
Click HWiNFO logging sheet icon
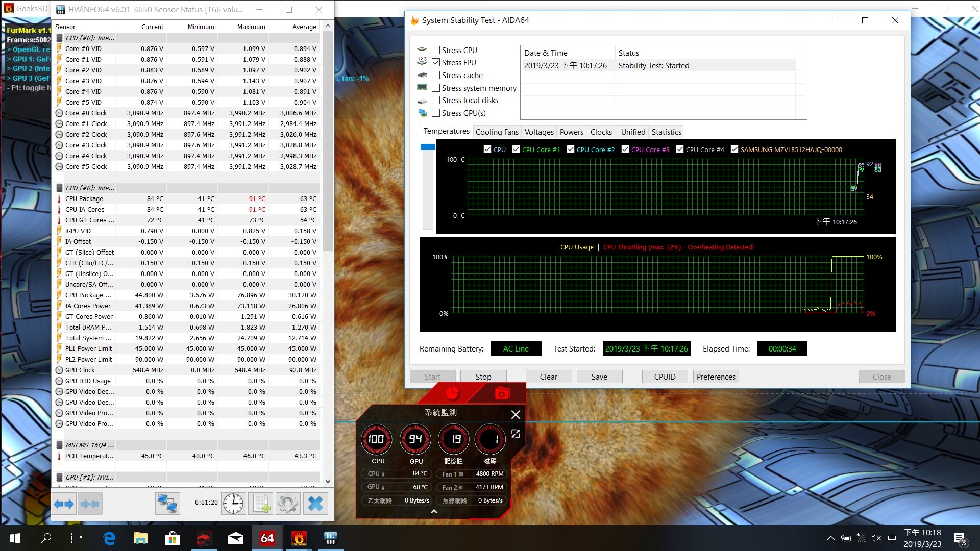point(260,504)
